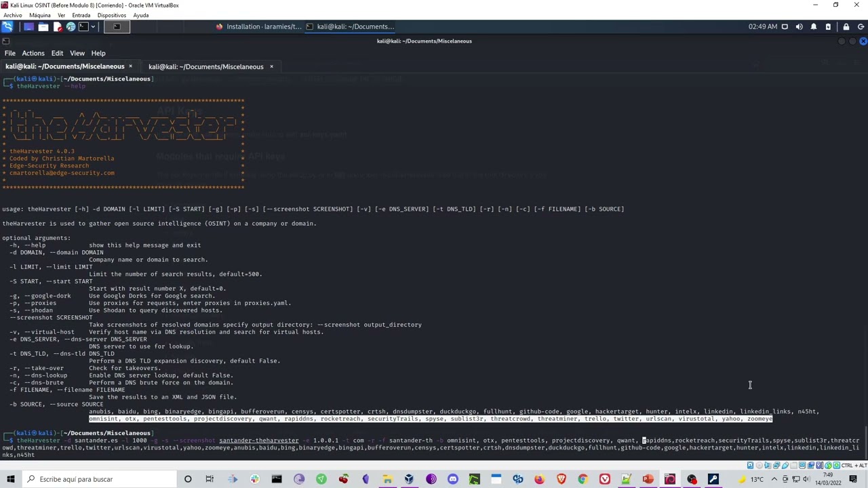Image resolution: width=868 pixels, height=488 pixels.
Task: Open Brave browser from Windows taskbar
Action: (x=561, y=479)
